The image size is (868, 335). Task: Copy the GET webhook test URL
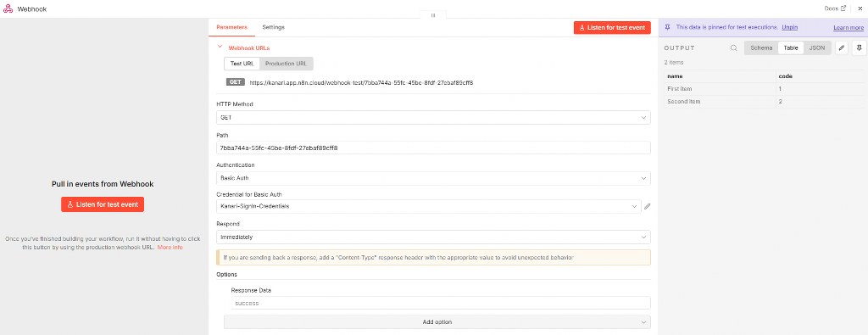(x=361, y=82)
